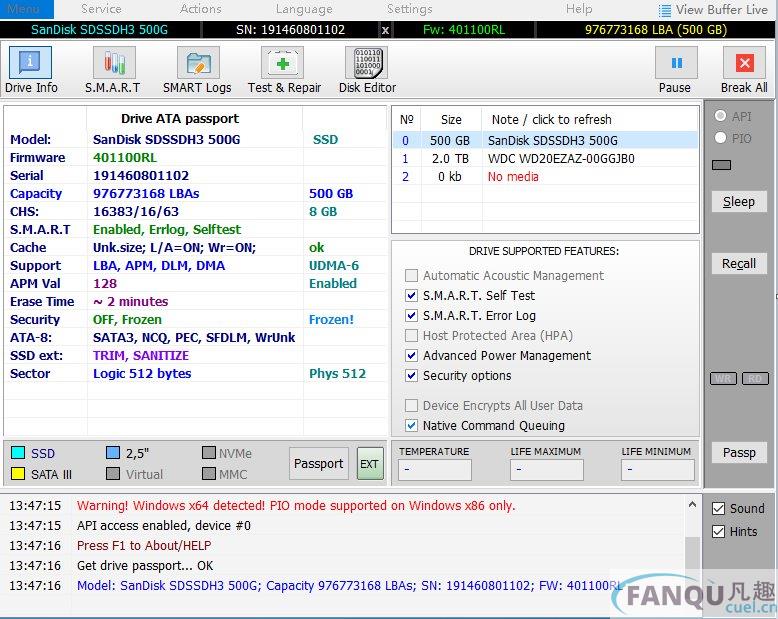Click the PIO mode warning log line

click(296, 506)
